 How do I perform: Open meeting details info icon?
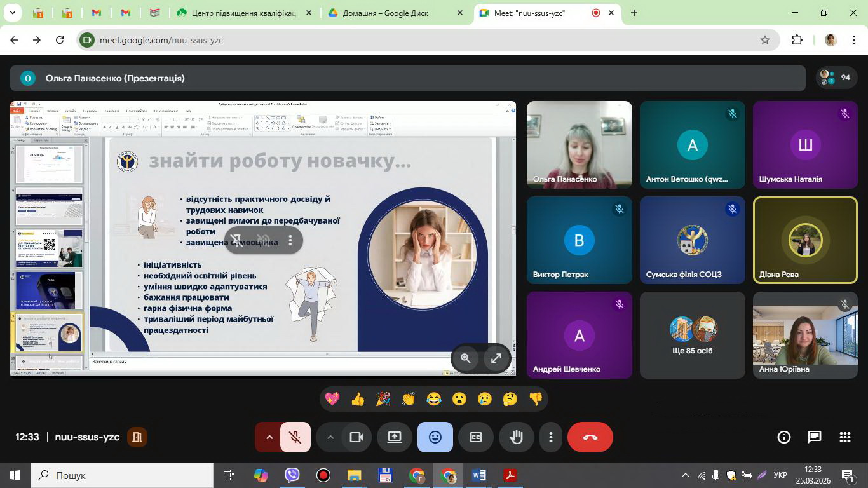(784, 437)
